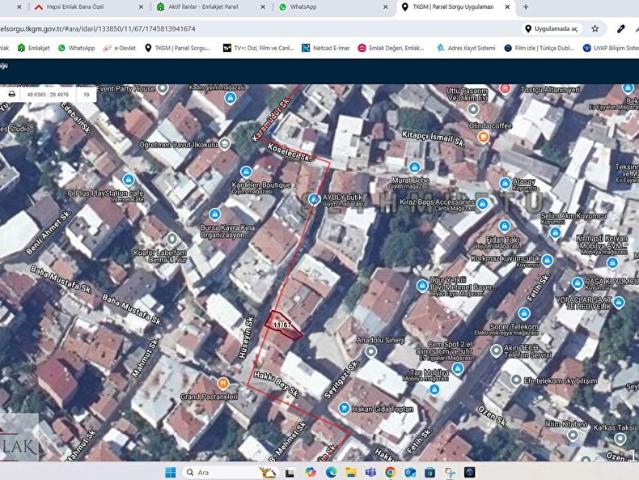This screenshot has width=639, height=480.
Task: Open a new browser tab
Action: tap(526, 7)
